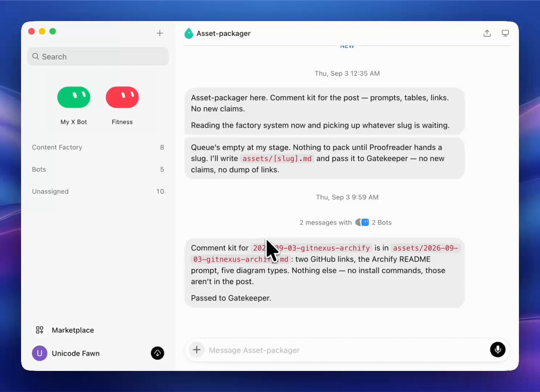This screenshot has width=540, height=392.
Task: Click the Queue's empty message bubble
Action: (x=324, y=158)
